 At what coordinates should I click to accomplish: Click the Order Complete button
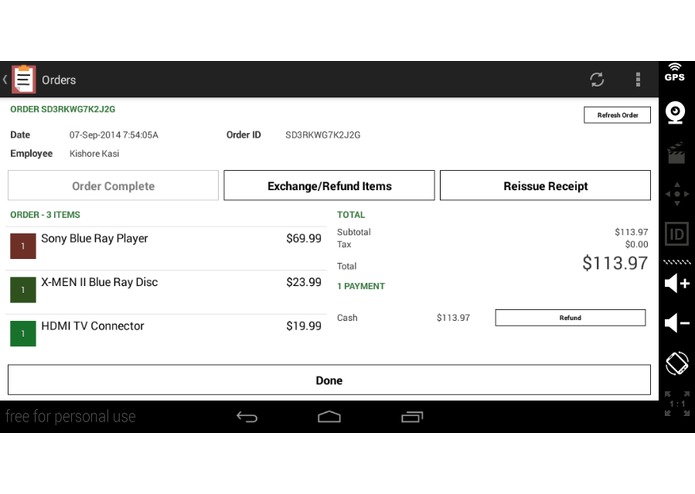[x=113, y=186]
